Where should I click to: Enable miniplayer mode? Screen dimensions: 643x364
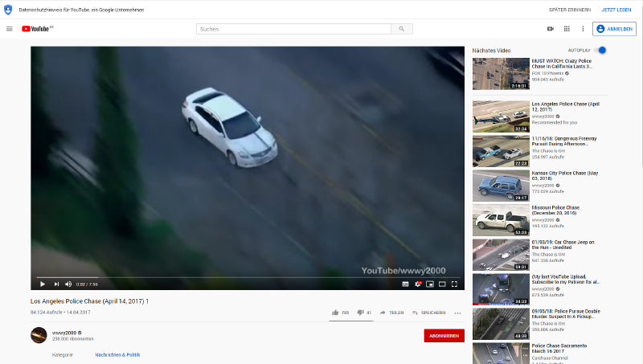click(x=430, y=284)
